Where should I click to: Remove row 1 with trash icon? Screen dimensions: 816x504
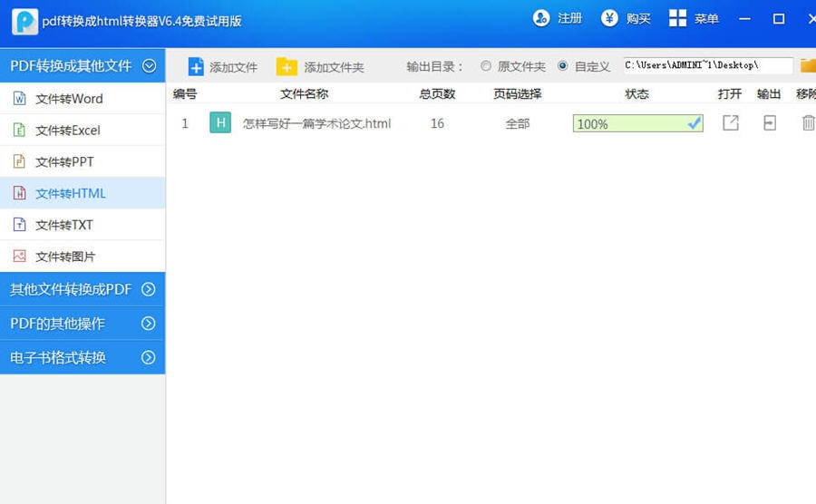coord(808,122)
